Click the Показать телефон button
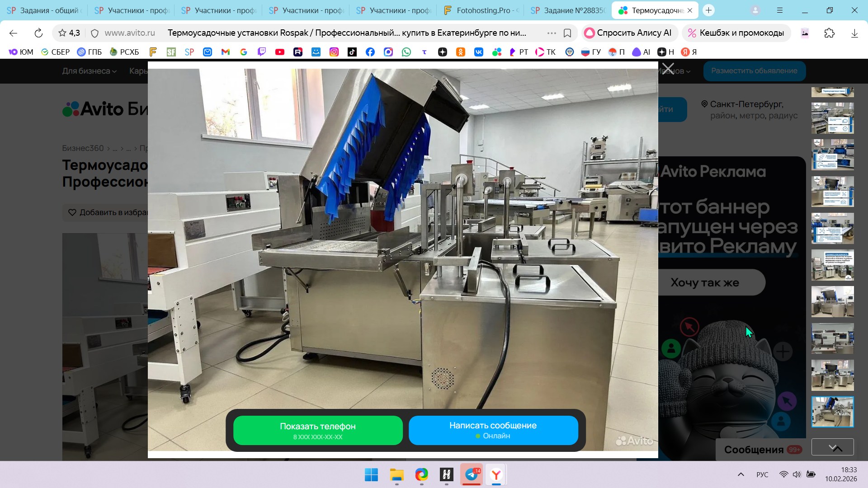Viewport: 868px width, 488px height. [x=318, y=430]
